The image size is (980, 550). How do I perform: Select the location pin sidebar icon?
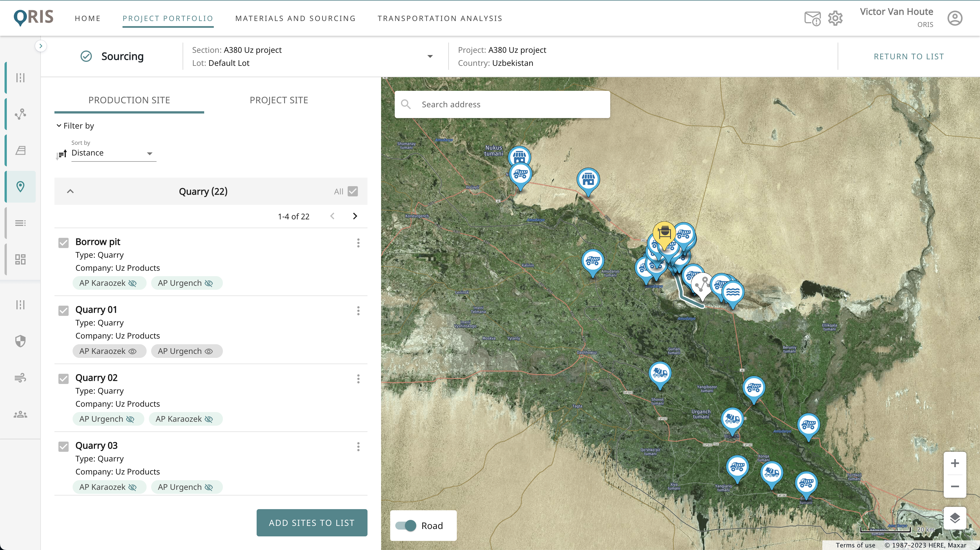coord(20,186)
